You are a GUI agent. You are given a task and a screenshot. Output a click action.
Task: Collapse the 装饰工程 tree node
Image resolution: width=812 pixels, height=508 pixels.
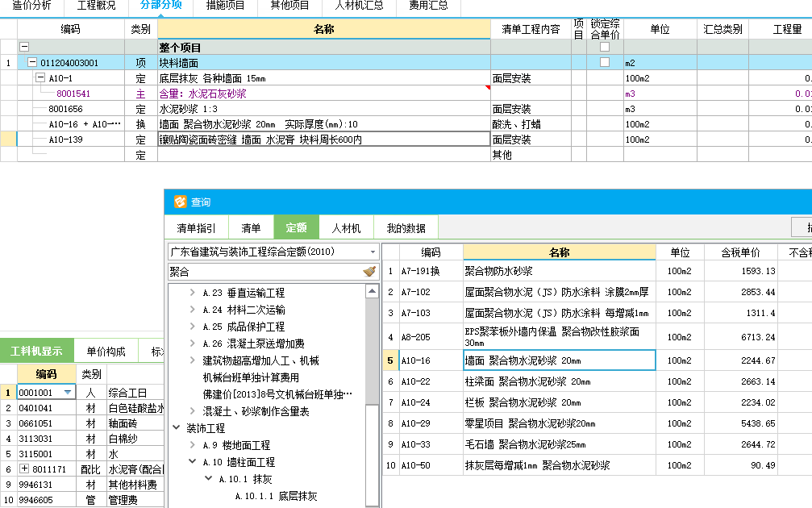(x=176, y=427)
